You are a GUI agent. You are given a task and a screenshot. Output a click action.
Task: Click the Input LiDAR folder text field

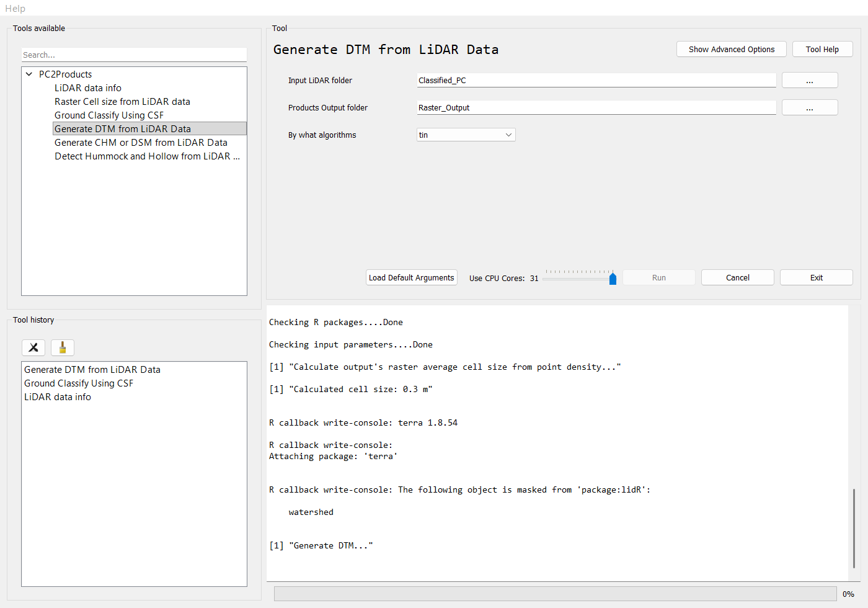pos(596,81)
